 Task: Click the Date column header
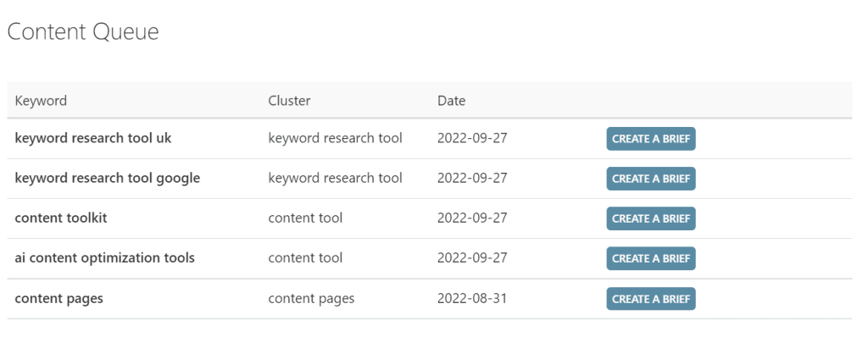(452, 101)
